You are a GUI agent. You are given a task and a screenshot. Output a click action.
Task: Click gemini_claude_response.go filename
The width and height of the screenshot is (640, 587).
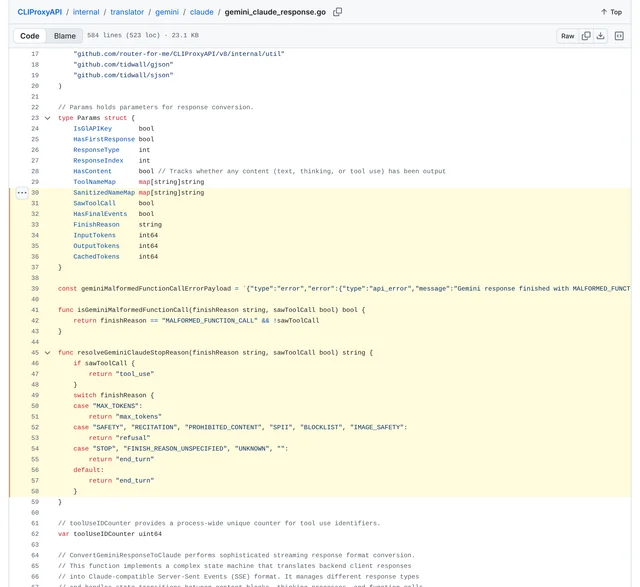(275, 12)
